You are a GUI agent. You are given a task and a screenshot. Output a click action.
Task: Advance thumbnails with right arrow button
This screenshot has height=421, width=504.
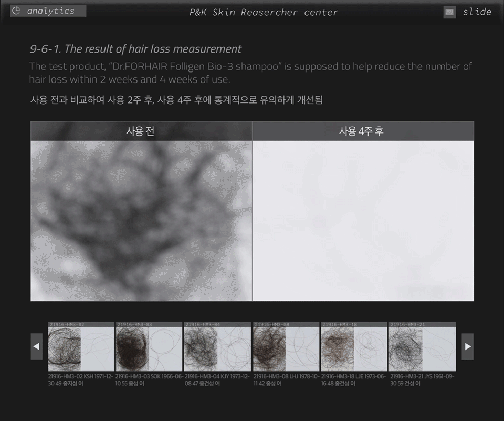[467, 346]
